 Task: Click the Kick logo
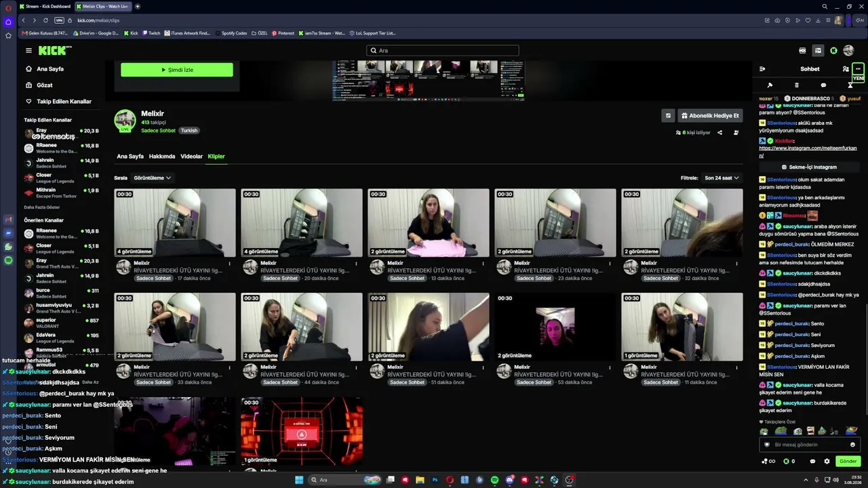coord(55,51)
